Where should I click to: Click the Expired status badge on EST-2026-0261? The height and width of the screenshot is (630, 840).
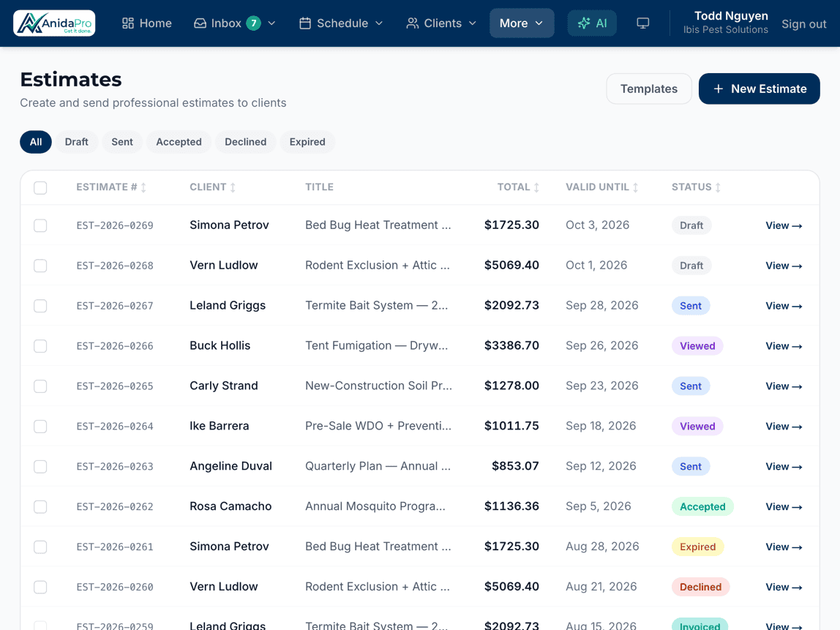(697, 547)
